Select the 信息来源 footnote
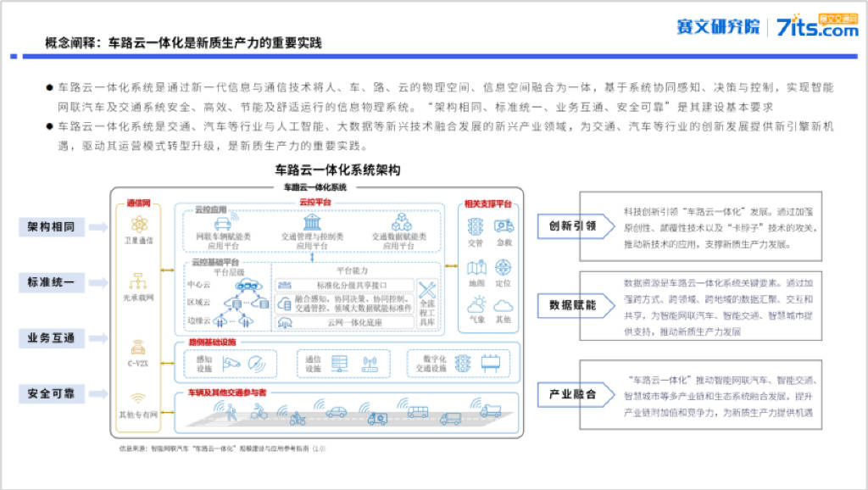Screen dimensions: 868x490 [x=223, y=448]
